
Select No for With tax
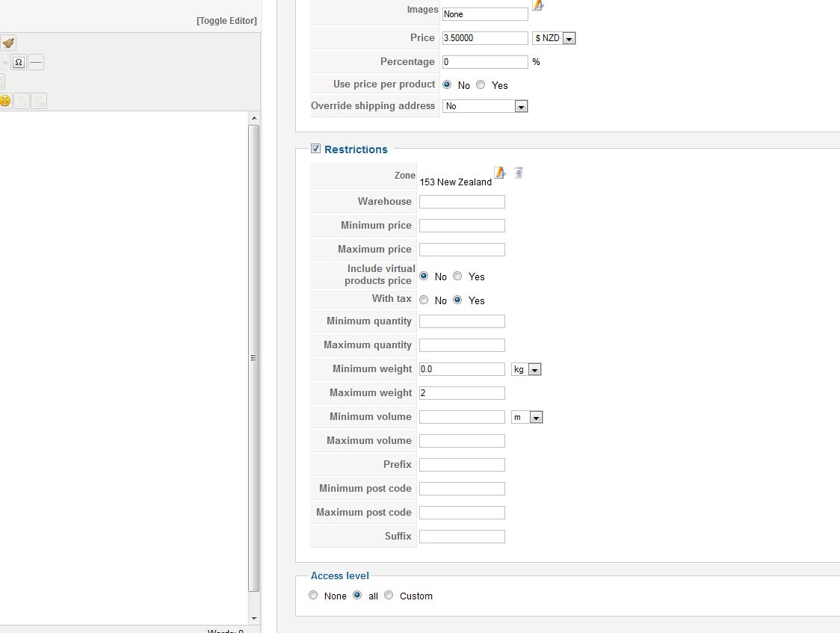pos(424,300)
